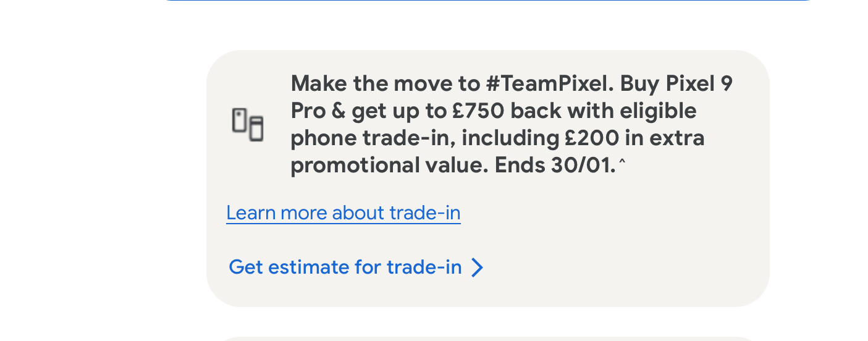
Task: Click the words Make the move
Action: pyautogui.click(x=364, y=83)
